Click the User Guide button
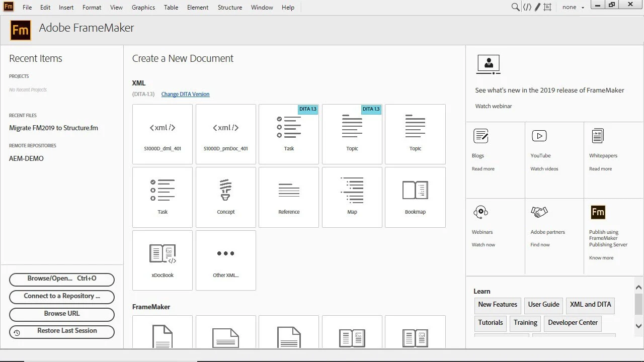The width and height of the screenshot is (644, 362). pyautogui.click(x=543, y=305)
